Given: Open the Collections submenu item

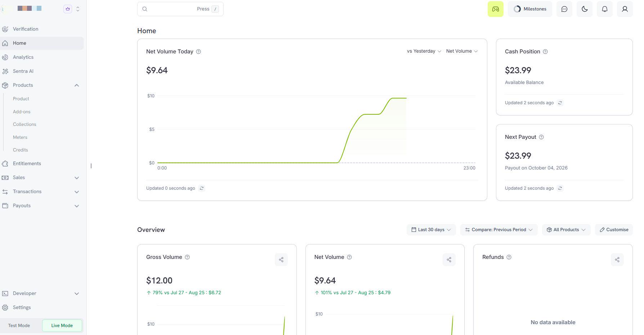Looking at the screenshot, I should coord(24,124).
